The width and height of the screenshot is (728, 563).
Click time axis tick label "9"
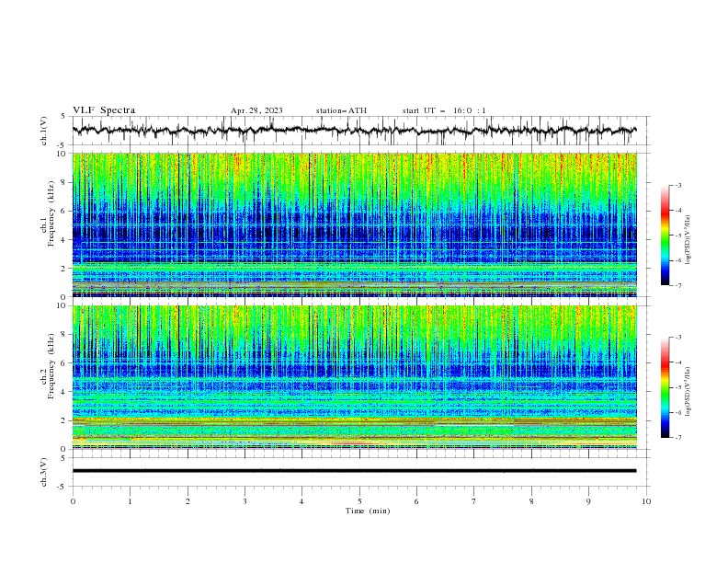point(588,501)
